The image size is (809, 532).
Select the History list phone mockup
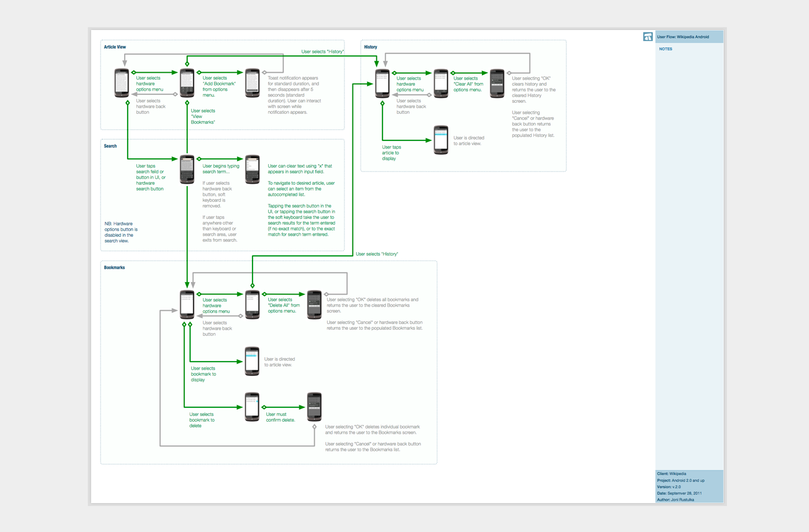[383, 83]
